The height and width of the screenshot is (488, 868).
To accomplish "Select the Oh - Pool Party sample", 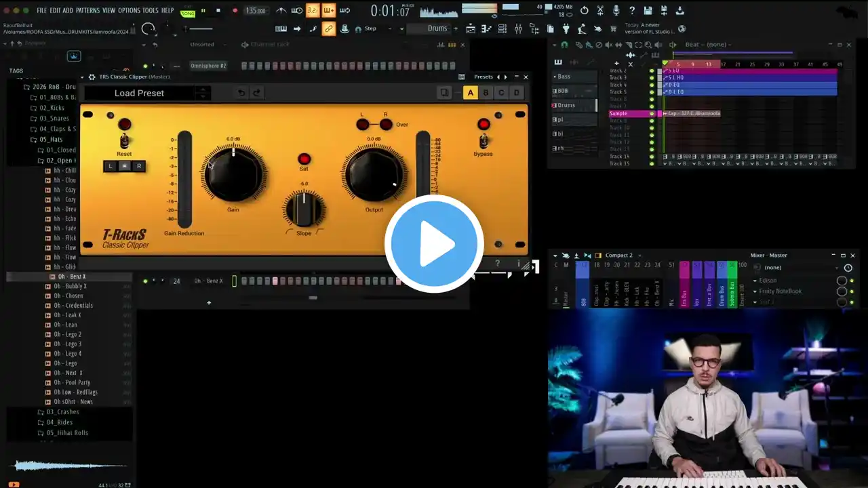I will (72, 382).
